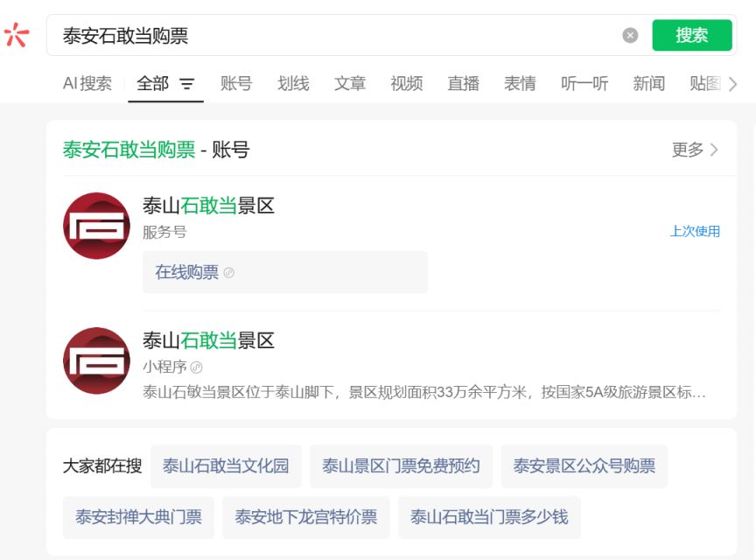This screenshot has height=560, width=756.
Task: Choose the suggestion 泰安封禅大典门票
Action: [138, 517]
